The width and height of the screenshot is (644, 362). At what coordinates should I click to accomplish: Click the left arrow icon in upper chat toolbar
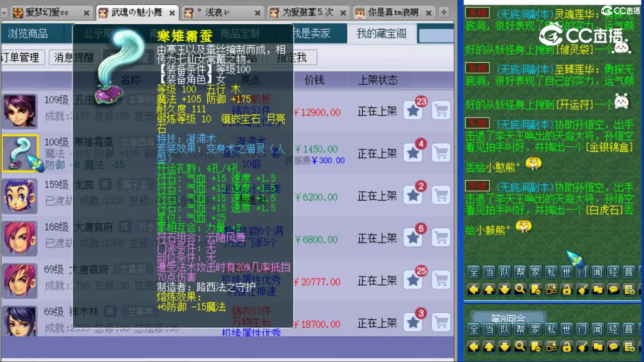473,289
